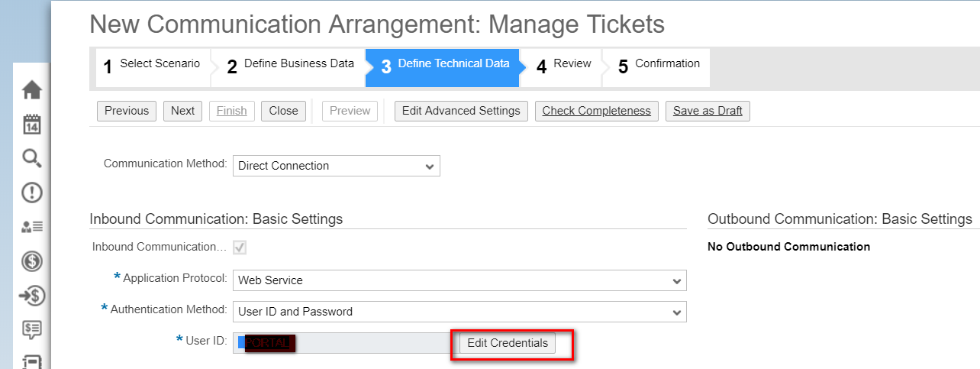
Task: Click the Edit Credentials button
Action: (x=508, y=343)
